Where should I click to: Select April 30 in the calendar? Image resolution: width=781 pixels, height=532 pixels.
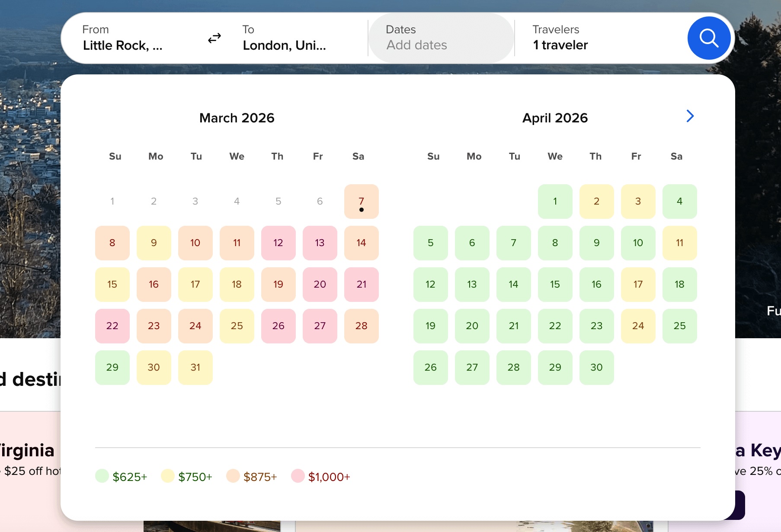coord(596,367)
